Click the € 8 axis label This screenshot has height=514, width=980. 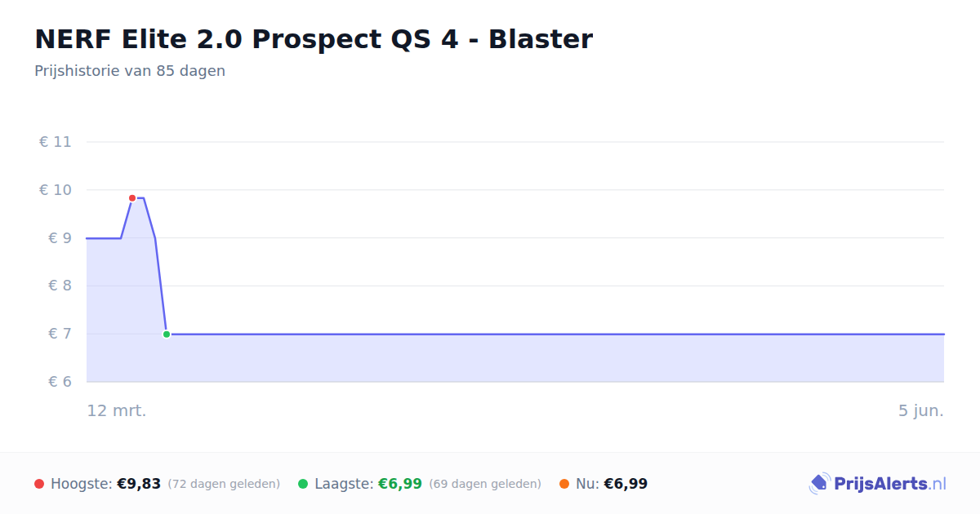60,286
